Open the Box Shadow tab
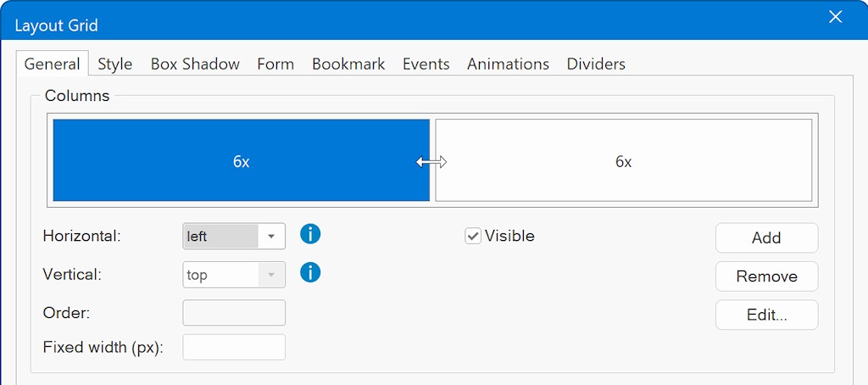 click(195, 64)
